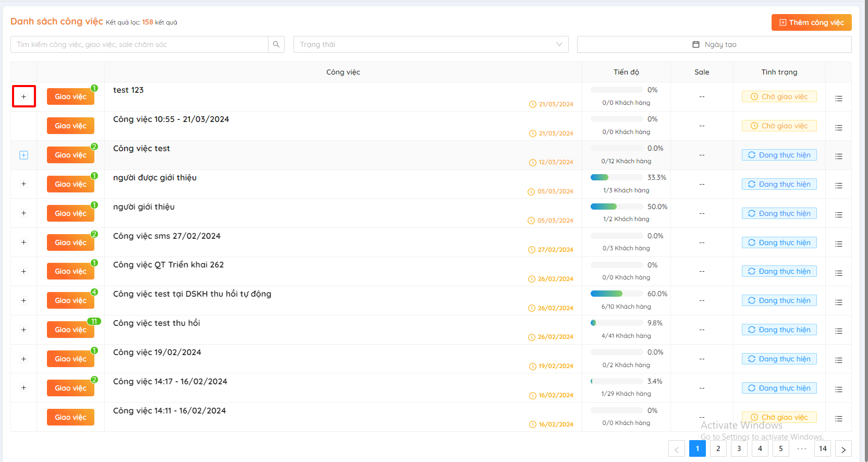Image resolution: width=868 pixels, height=462 pixels.
Task: Open list menu for Công việc 19/02/2024
Action: point(838,360)
